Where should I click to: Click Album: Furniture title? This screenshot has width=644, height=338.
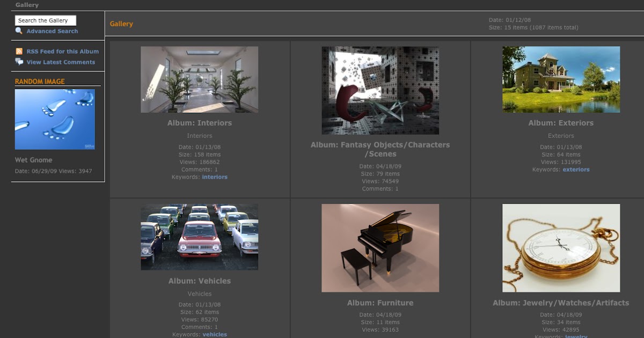click(x=380, y=303)
